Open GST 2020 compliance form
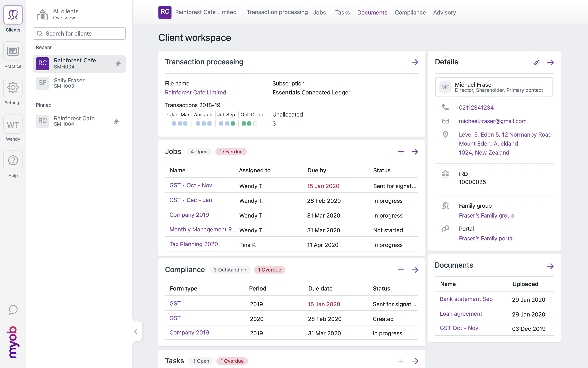 tap(175, 318)
